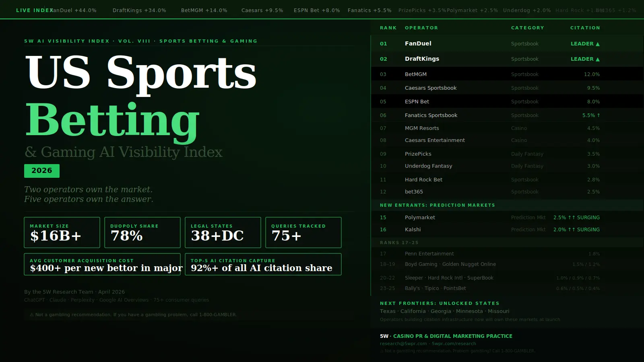
Task: Click the FanDuel operator name in rankings
Action: pyautogui.click(x=418, y=43)
